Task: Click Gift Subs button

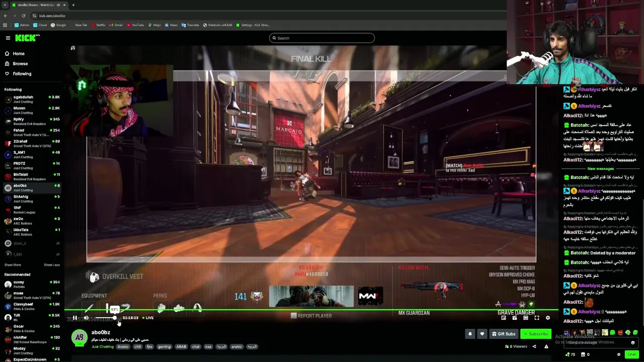Action: 504,334
